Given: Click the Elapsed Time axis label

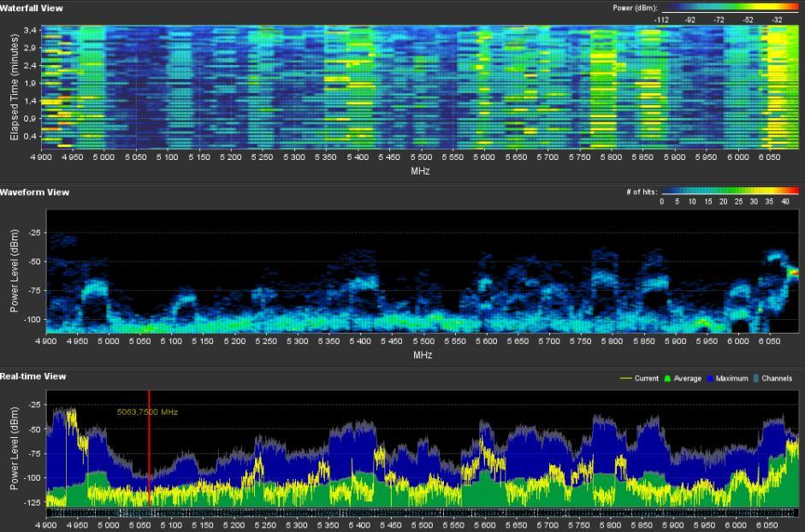Looking at the screenshot, I should tap(15, 86).
